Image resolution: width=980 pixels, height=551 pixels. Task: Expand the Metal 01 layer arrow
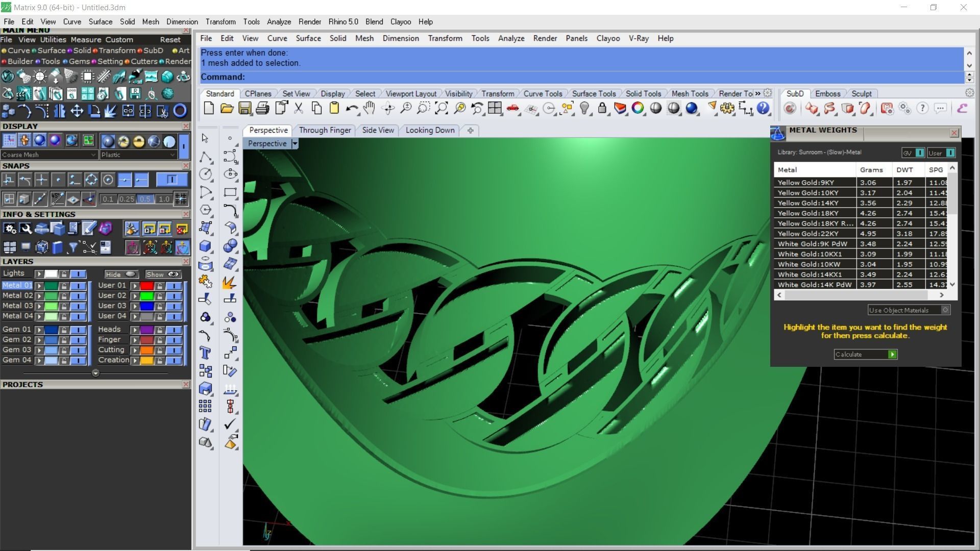pos(39,286)
